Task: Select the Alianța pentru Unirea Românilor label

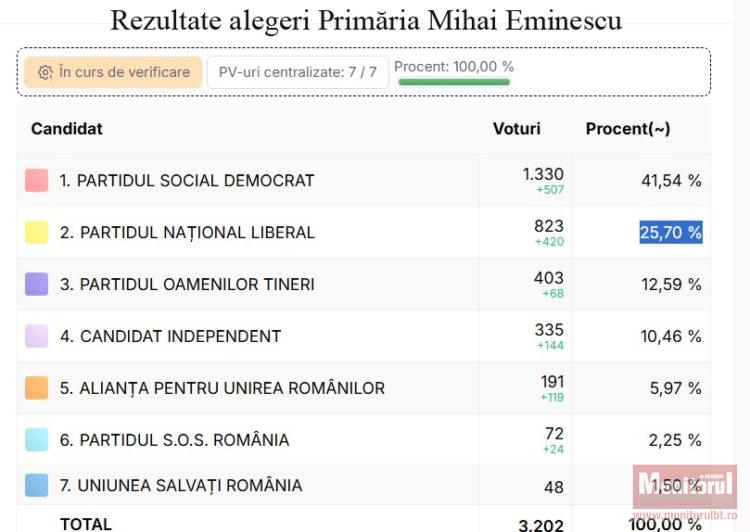Action: click(x=222, y=389)
